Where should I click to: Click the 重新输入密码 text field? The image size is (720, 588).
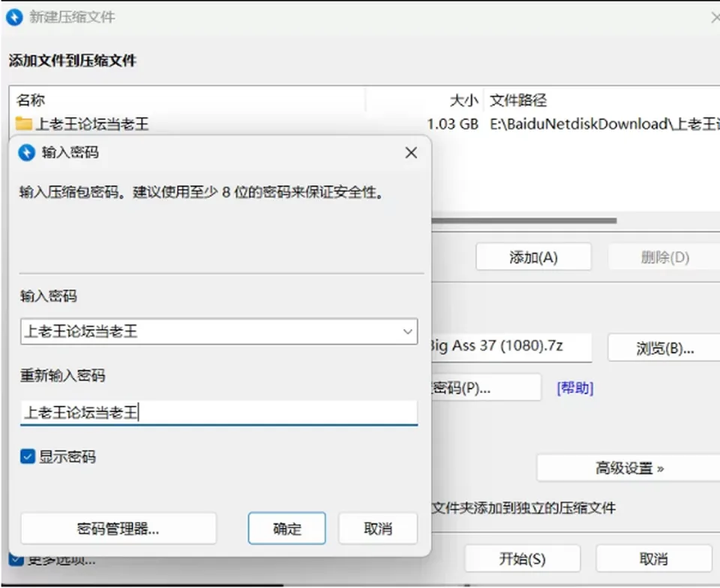pos(219,412)
